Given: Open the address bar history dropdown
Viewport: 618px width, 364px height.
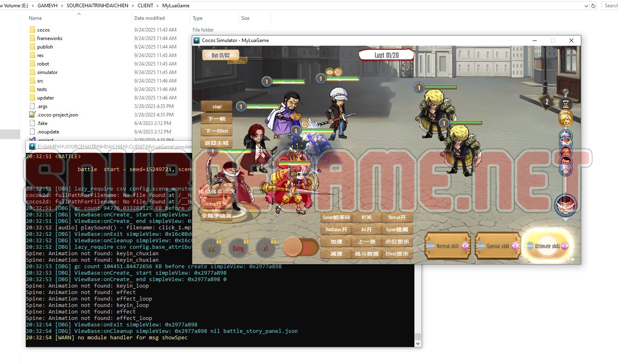Looking at the screenshot, I should 586,6.
